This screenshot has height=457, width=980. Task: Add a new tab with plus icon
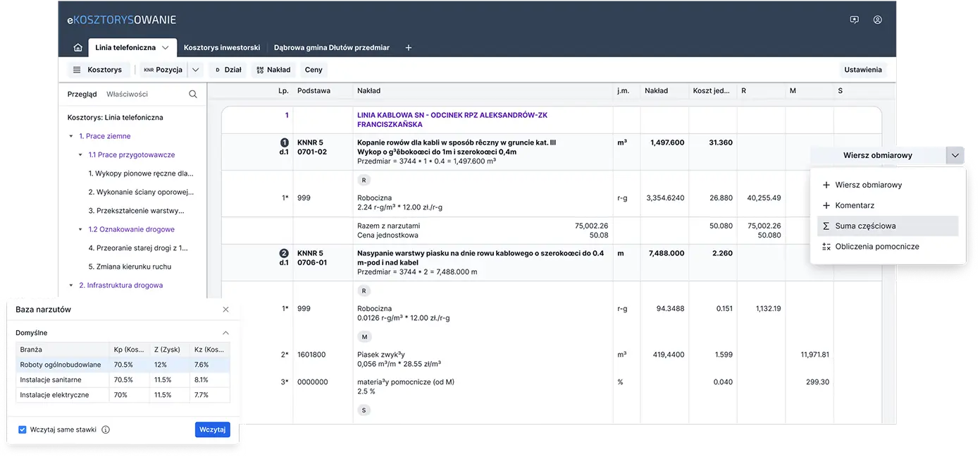point(408,48)
